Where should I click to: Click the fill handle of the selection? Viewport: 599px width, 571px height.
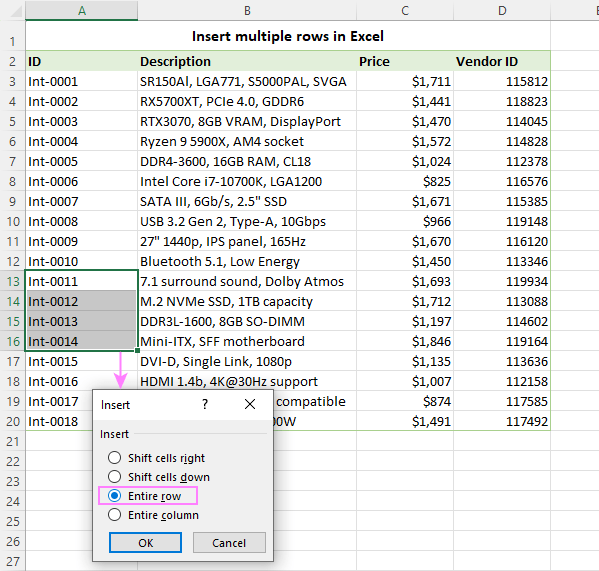[138, 350]
